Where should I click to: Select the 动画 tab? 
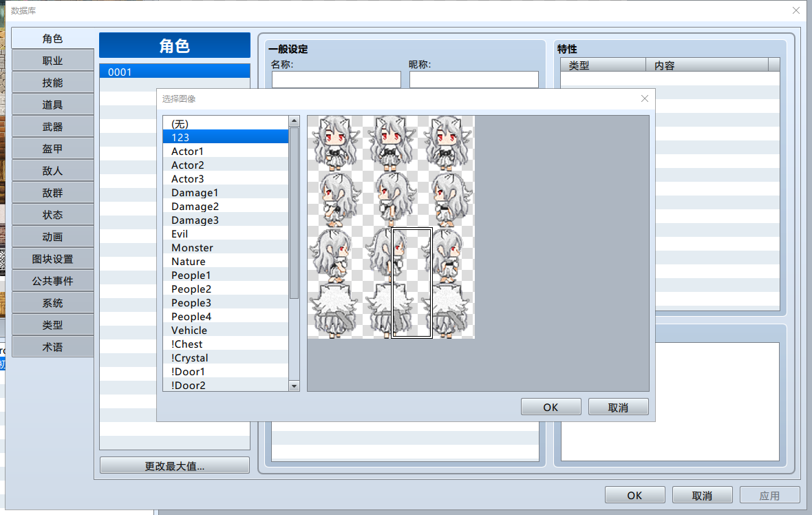52,237
